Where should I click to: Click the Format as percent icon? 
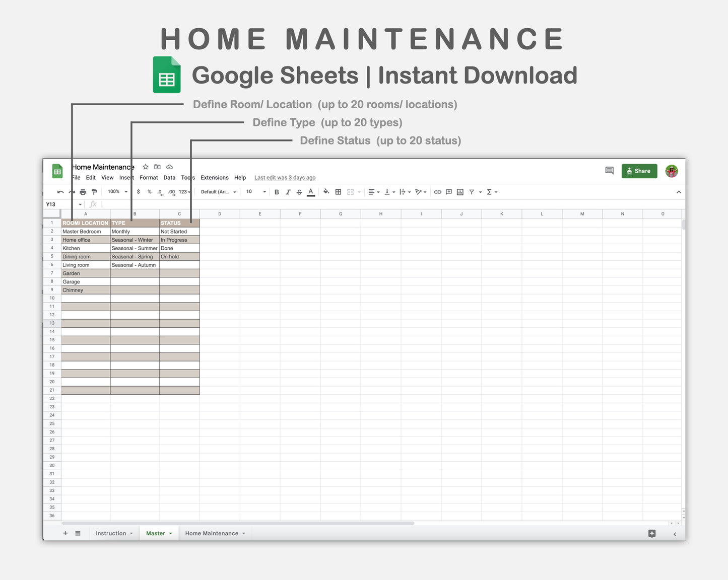(149, 192)
